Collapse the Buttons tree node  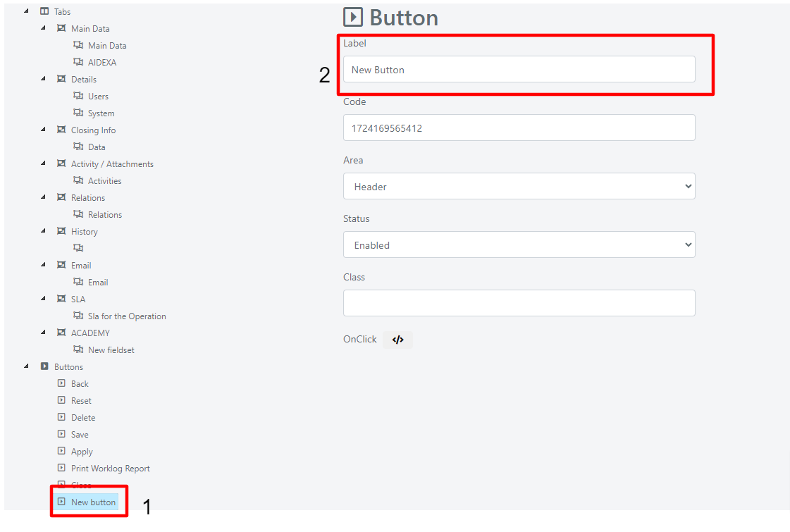(26, 366)
